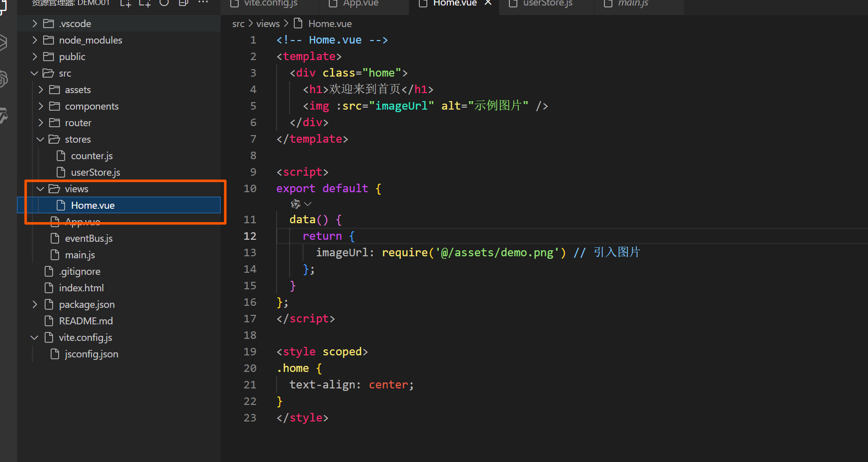Expand the package.json nested chevron
Screen dimensions: 868x462
pyautogui.click(x=35, y=304)
